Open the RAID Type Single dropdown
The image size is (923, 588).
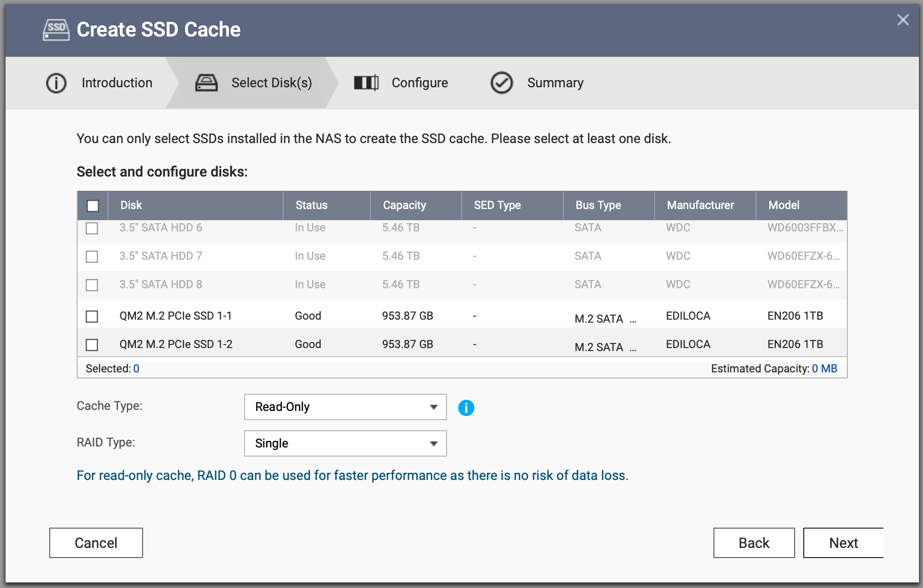[346, 443]
